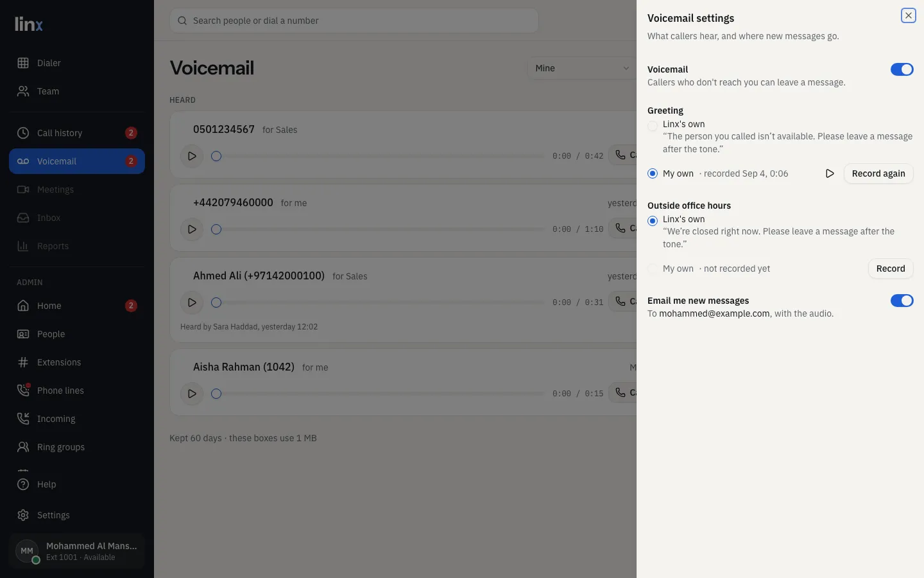Disable Email me new messages toggle

(902, 301)
